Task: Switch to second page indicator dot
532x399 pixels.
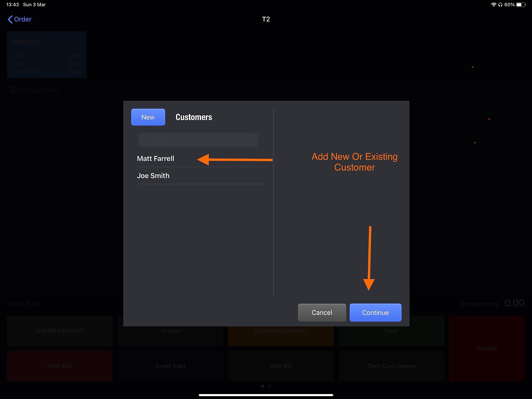Action: (269, 386)
